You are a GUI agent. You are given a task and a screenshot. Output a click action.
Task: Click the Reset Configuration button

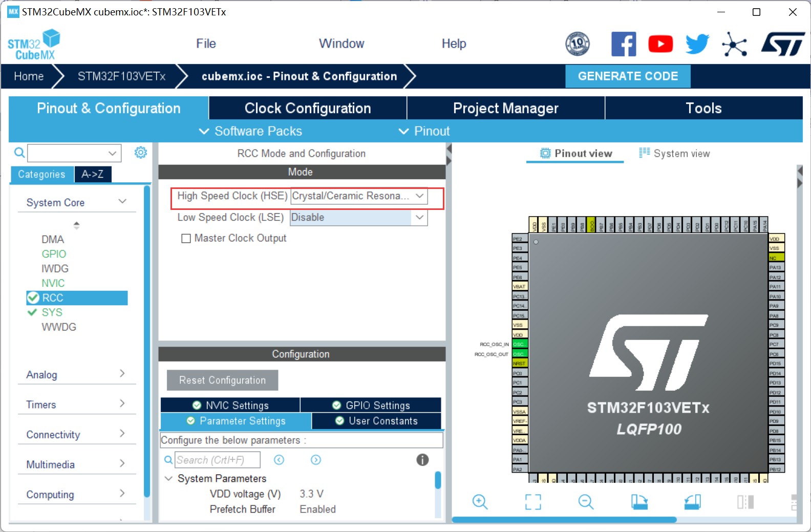point(222,380)
